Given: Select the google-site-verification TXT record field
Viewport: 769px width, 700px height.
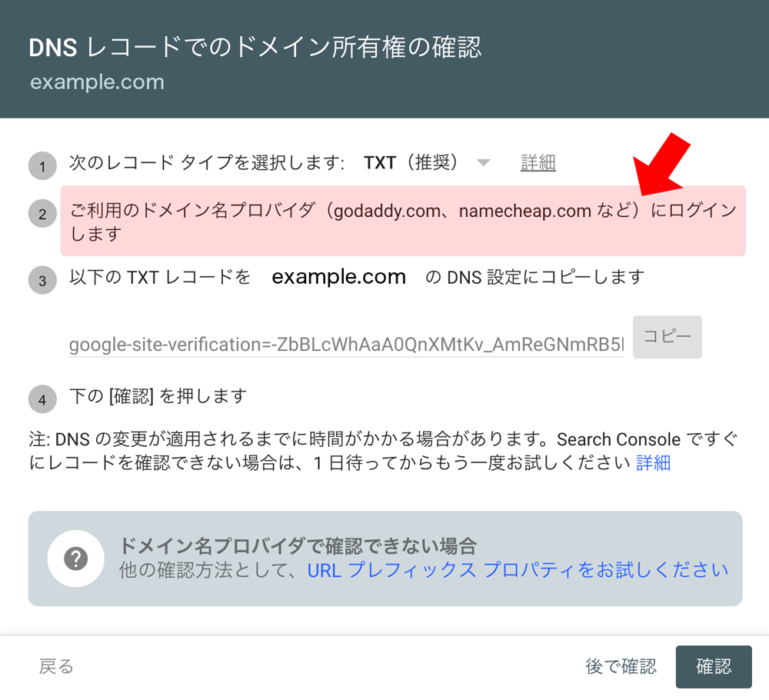Looking at the screenshot, I should tap(346, 345).
